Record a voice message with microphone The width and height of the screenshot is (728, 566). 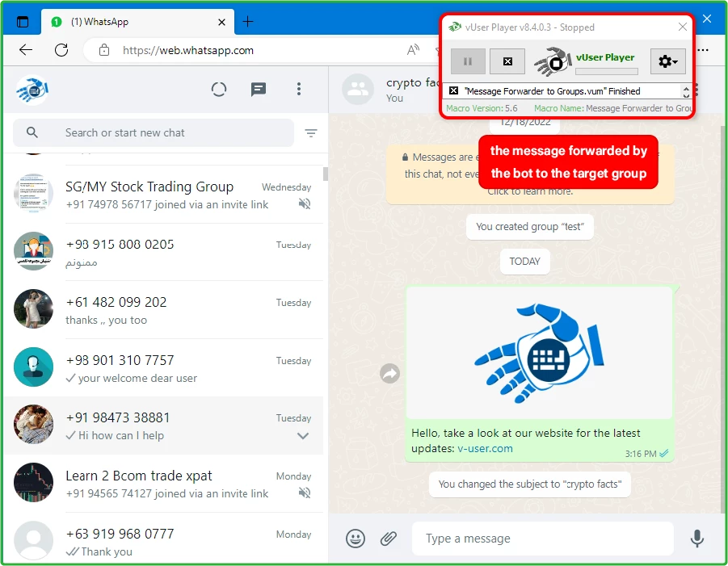[697, 539]
